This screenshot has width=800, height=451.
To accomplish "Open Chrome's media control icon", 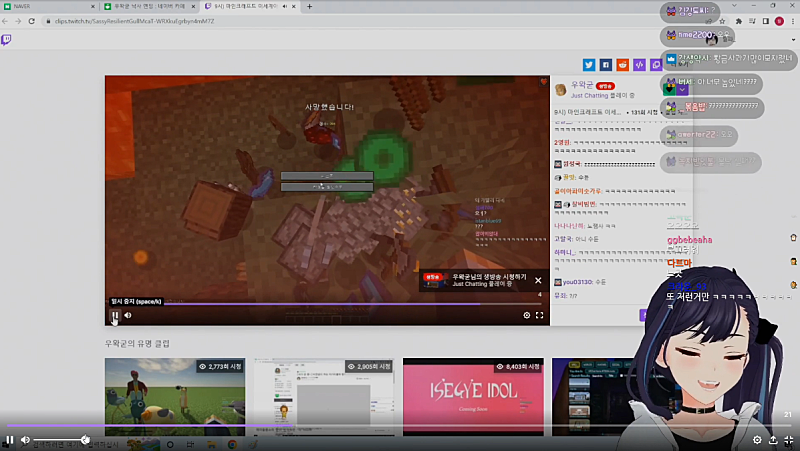I will tap(752, 21).
